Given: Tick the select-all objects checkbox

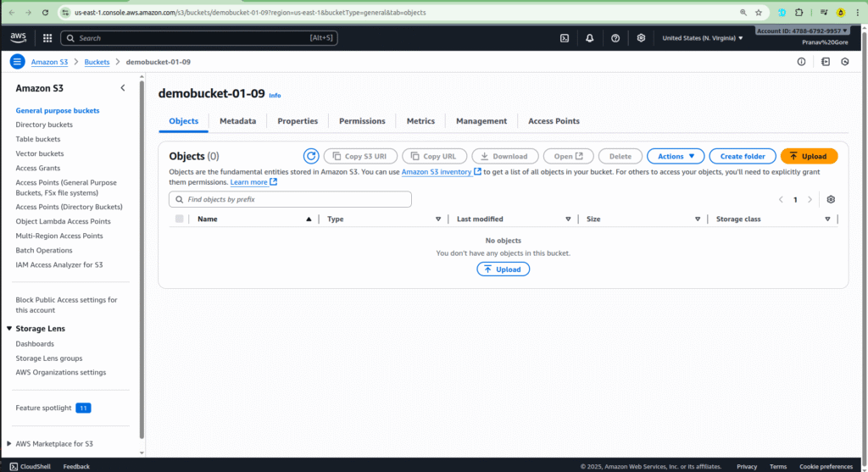Looking at the screenshot, I should coord(180,219).
